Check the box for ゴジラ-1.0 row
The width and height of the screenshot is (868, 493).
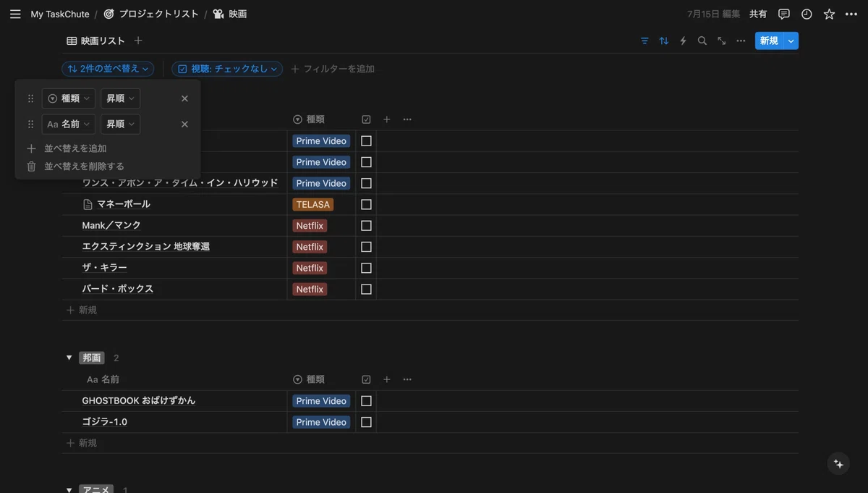point(366,422)
